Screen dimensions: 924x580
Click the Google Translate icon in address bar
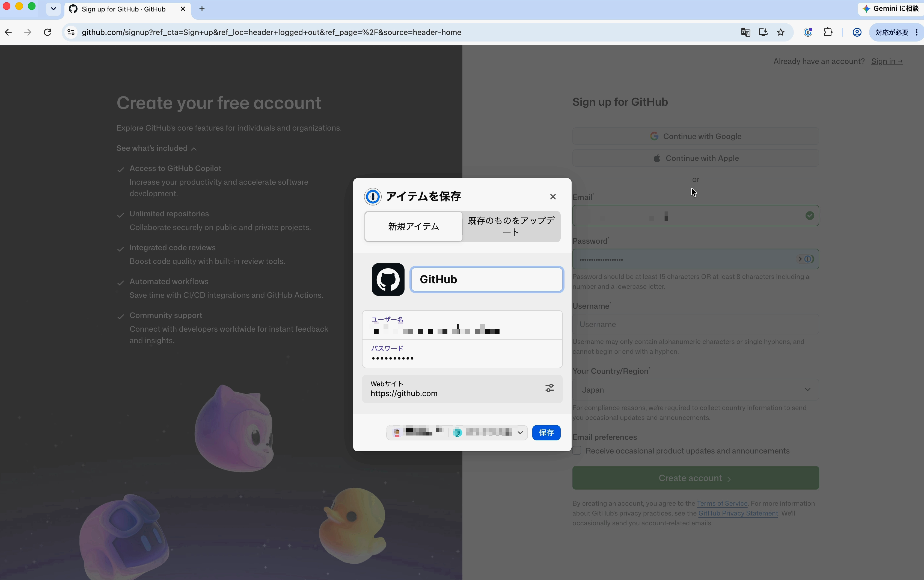(745, 32)
